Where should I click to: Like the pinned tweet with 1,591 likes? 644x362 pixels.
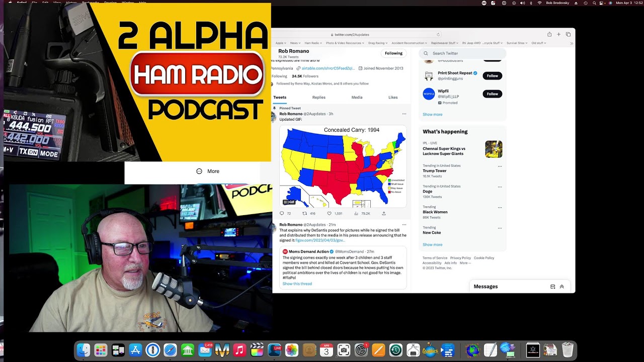331,213
